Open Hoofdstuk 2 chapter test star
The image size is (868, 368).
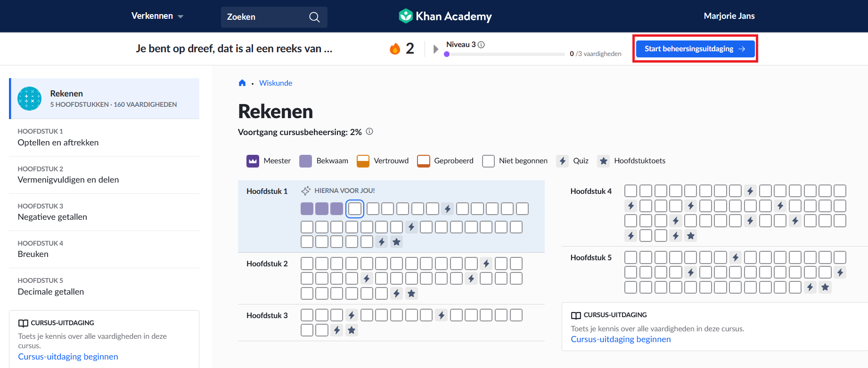click(x=411, y=294)
